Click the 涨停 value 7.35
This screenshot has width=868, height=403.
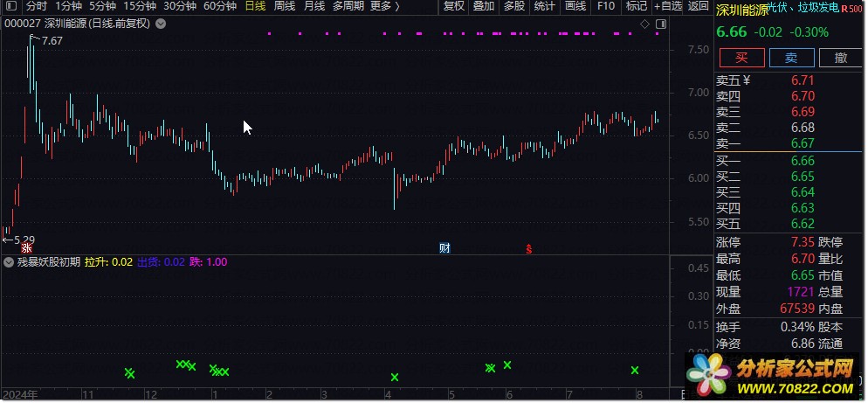point(803,243)
